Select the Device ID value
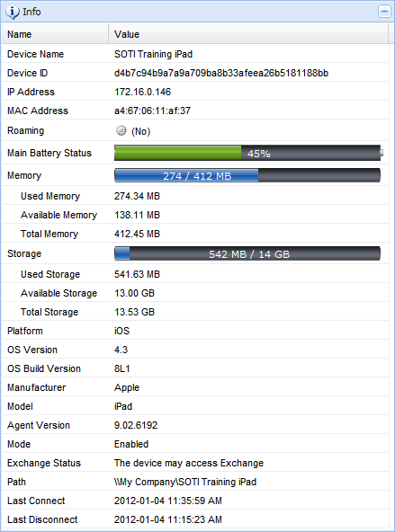395x532 pixels. 221,74
